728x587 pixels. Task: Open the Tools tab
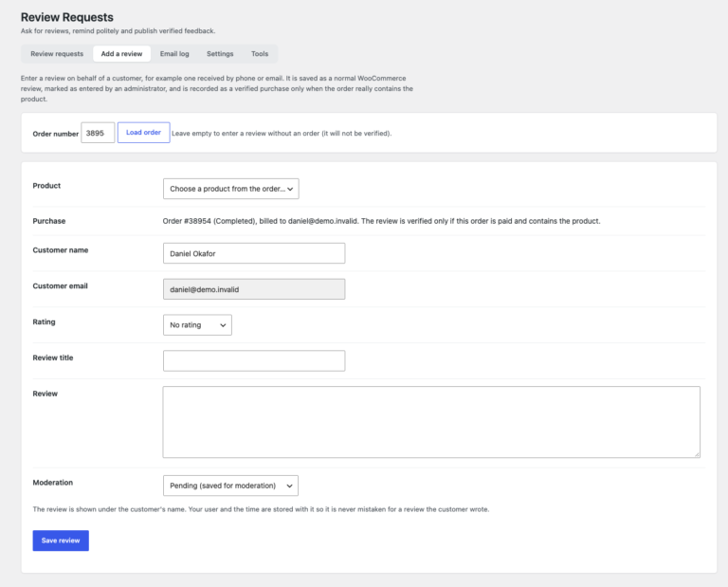pyautogui.click(x=260, y=54)
